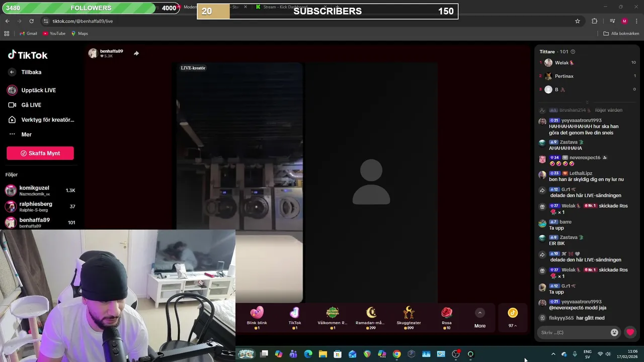Click the TikTok logo

[28, 55]
